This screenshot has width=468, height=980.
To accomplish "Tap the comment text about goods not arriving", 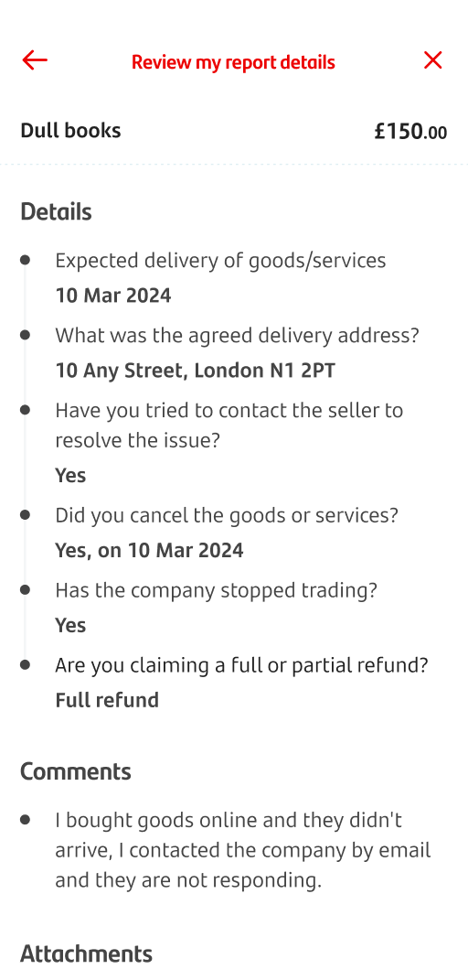I will point(243,850).
